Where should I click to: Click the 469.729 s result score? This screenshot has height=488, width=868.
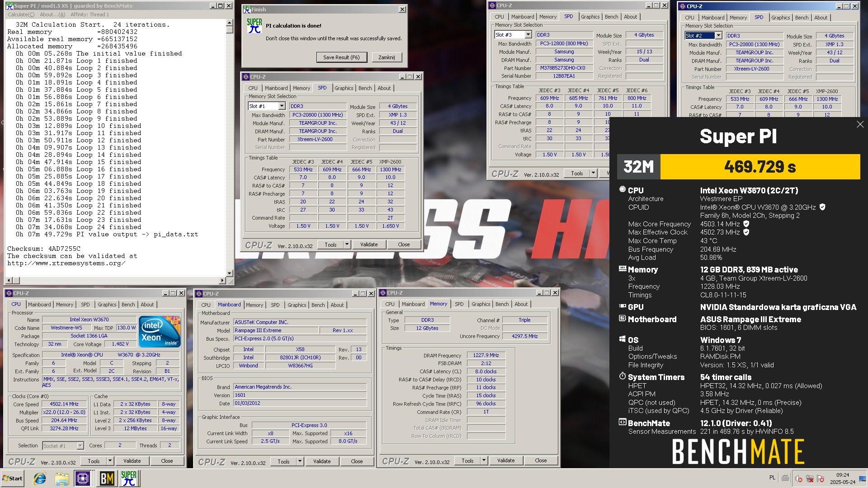[760, 167]
